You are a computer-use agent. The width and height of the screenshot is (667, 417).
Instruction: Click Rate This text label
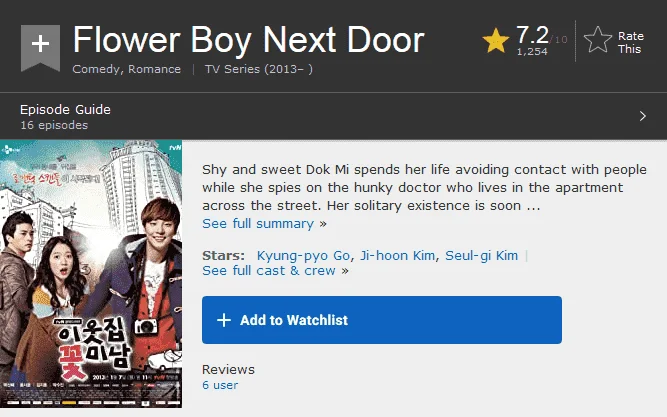pos(631,43)
